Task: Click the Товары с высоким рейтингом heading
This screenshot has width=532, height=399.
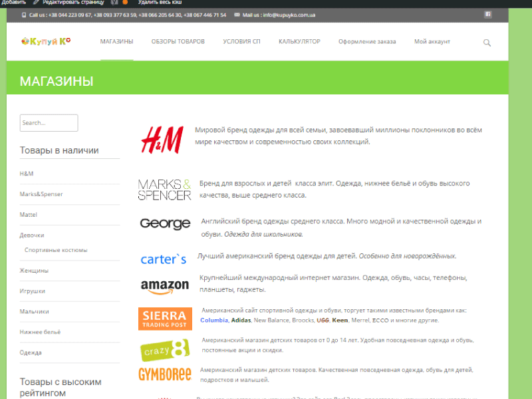Action: pyautogui.click(x=61, y=388)
